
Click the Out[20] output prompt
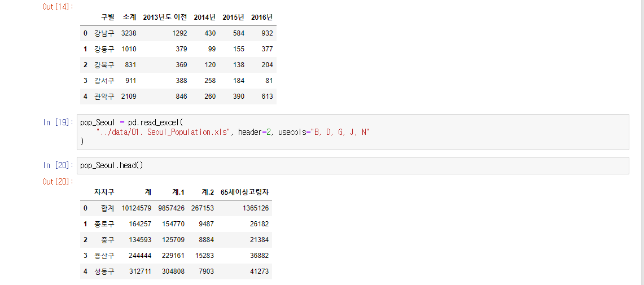pos(58,182)
